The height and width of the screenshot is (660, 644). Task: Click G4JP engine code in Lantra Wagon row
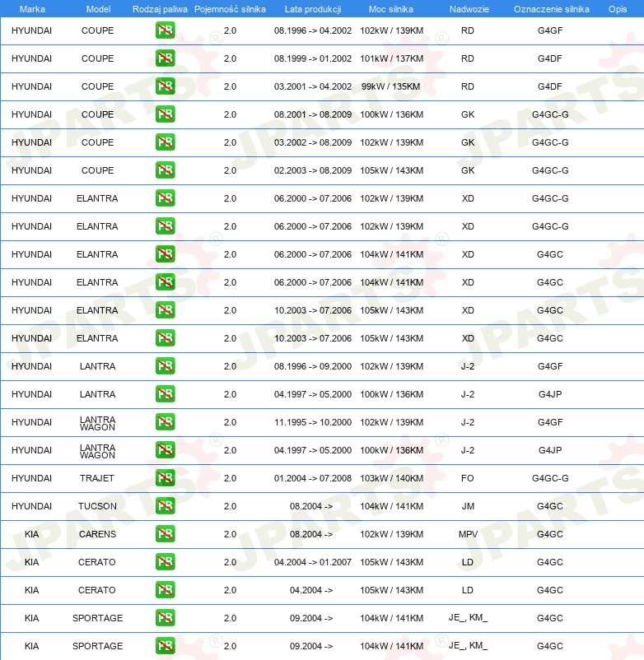550,450
